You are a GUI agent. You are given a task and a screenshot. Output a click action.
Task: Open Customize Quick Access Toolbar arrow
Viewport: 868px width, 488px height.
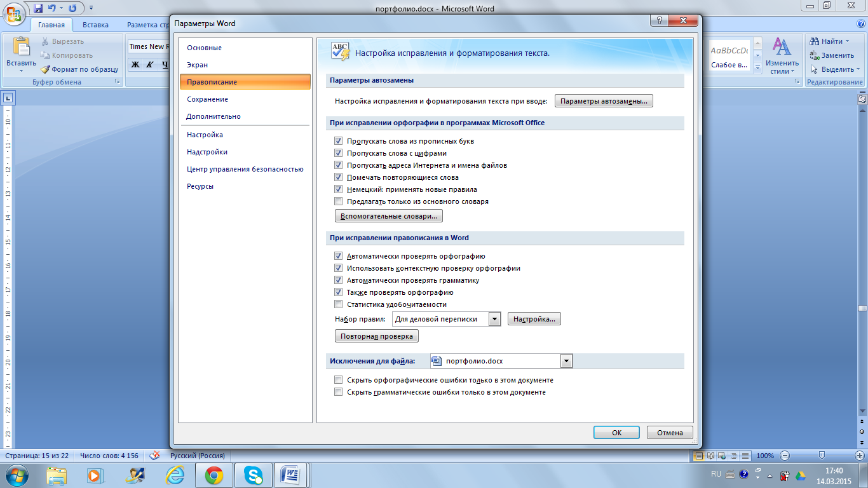pyautogui.click(x=91, y=9)
